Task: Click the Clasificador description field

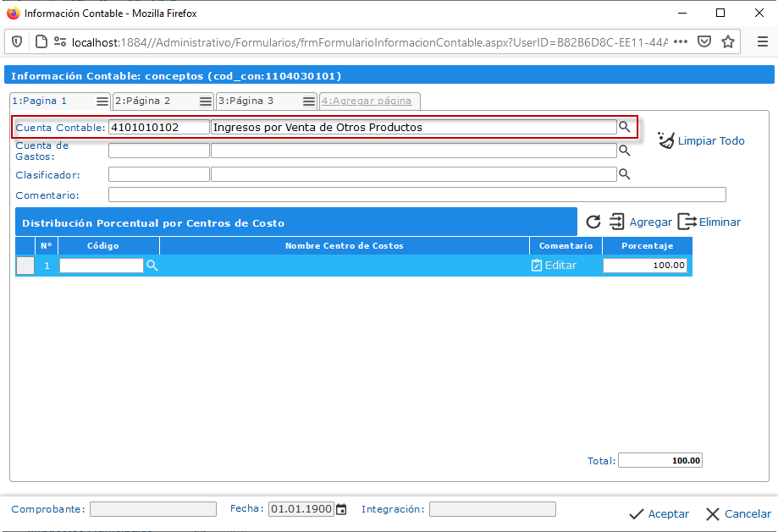Action: click(x=414, y=174)
